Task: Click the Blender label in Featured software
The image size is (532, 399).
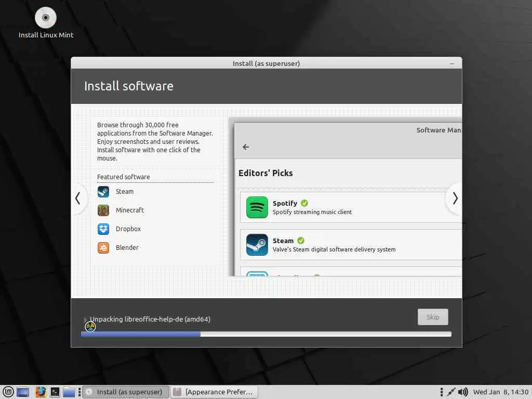Action: point(127,248)
